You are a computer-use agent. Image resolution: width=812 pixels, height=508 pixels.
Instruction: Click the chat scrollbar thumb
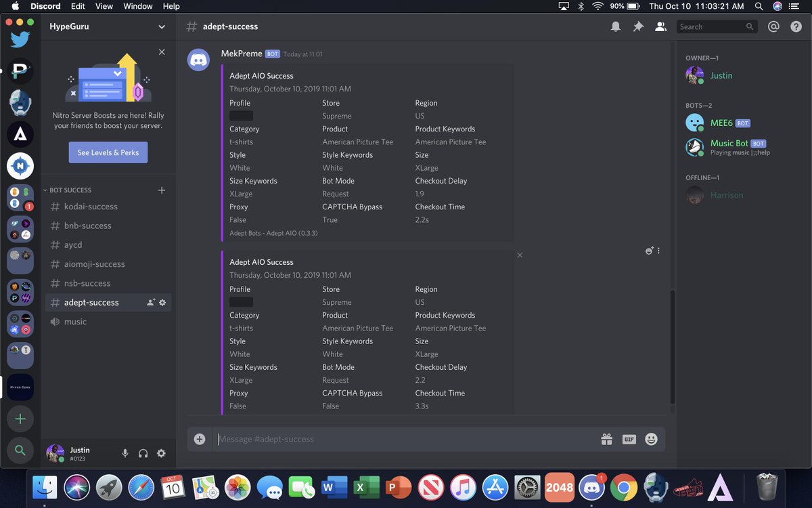click(673, 346)
